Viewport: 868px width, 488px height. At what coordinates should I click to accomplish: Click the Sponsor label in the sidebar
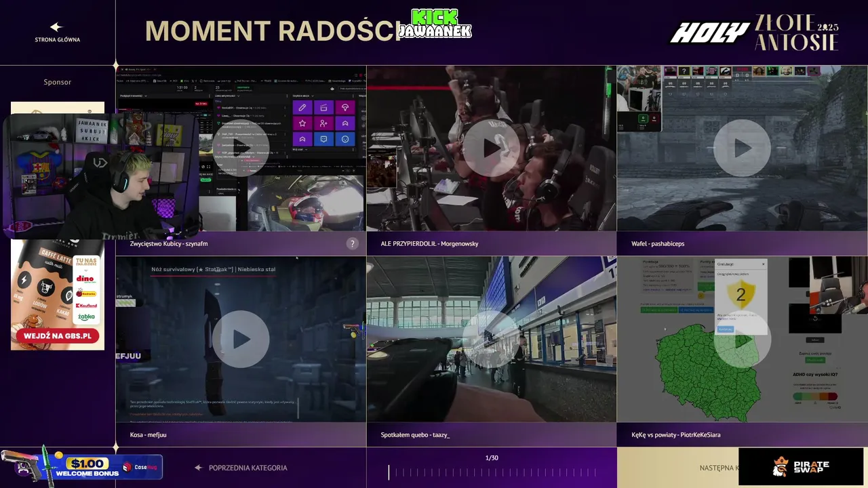(x=58, y=82)
